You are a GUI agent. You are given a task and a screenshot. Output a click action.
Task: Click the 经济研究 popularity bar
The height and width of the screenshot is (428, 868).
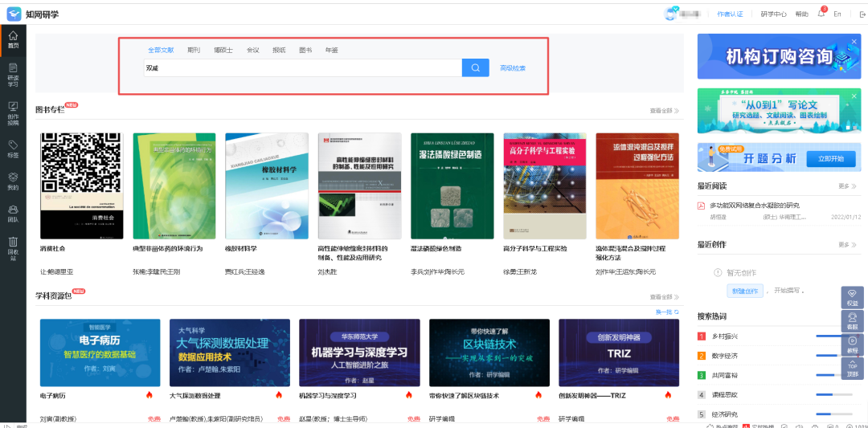834,414
